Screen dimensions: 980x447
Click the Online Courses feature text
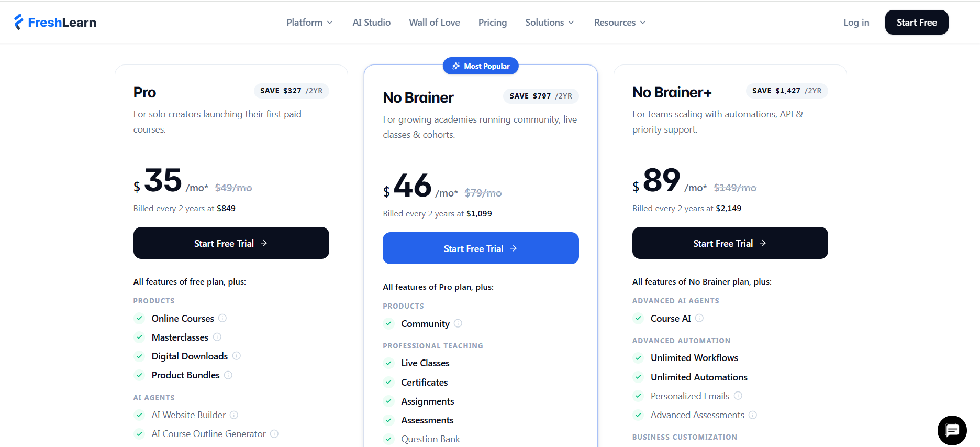click(x=183, y=319)
